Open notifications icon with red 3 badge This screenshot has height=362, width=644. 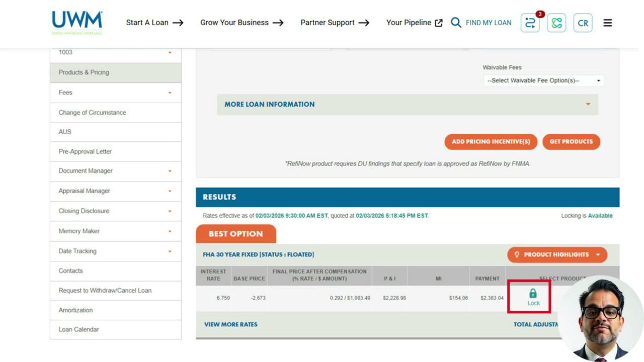(x=530, y=23)
